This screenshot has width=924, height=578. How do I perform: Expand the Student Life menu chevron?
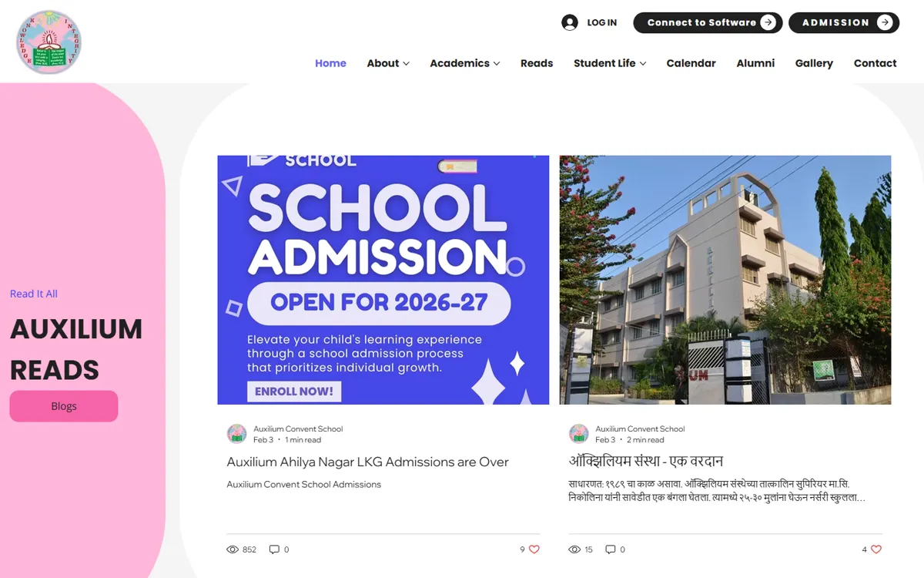coord(643,63)
